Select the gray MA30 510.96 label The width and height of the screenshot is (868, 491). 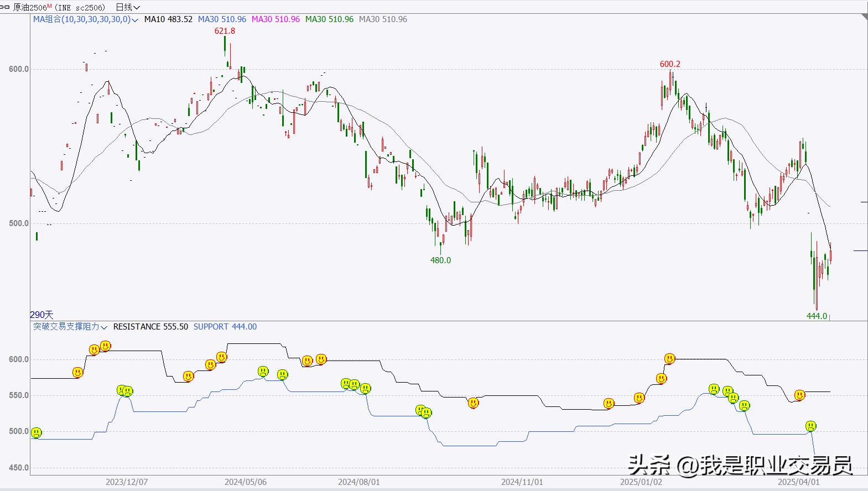[383, 19]
